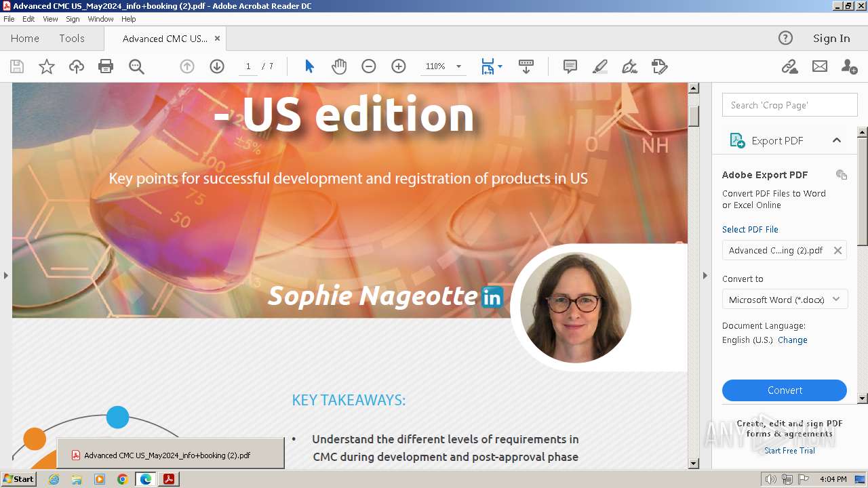The image size is (868, 488).
Task: Click the page number input field
Action: coord(248,66)
